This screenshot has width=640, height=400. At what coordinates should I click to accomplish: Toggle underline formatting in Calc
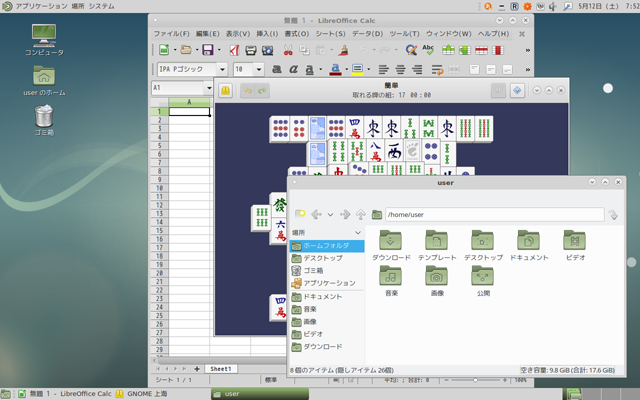tap(310, 69)
